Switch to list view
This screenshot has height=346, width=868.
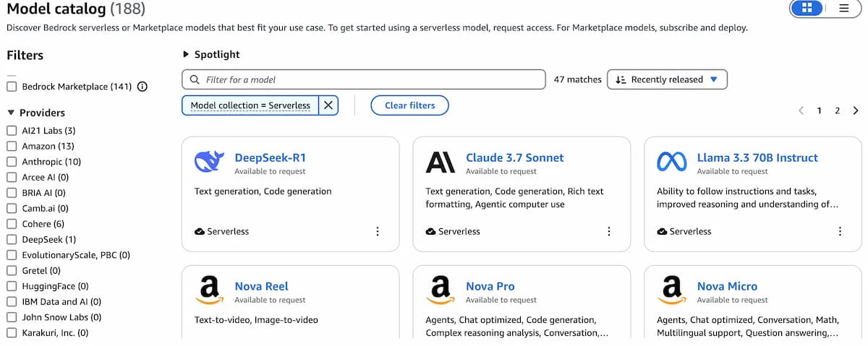click(x=843, y=9)
